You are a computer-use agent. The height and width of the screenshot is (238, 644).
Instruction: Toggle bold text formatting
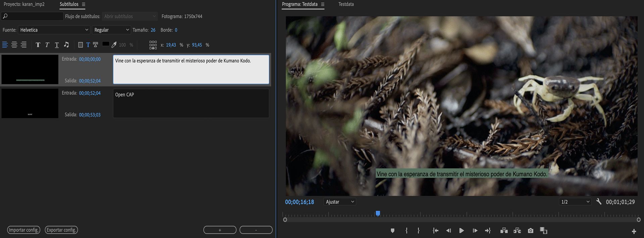click(38, 45)
